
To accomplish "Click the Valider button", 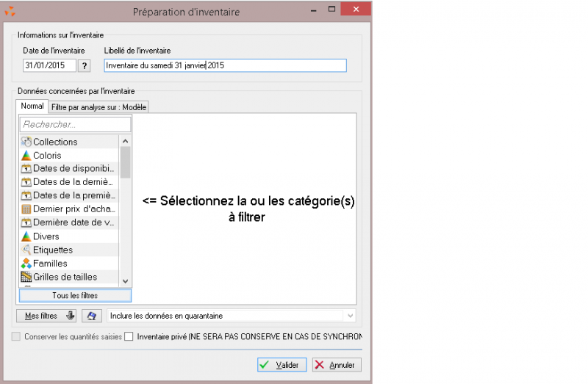I will point(282,364).
